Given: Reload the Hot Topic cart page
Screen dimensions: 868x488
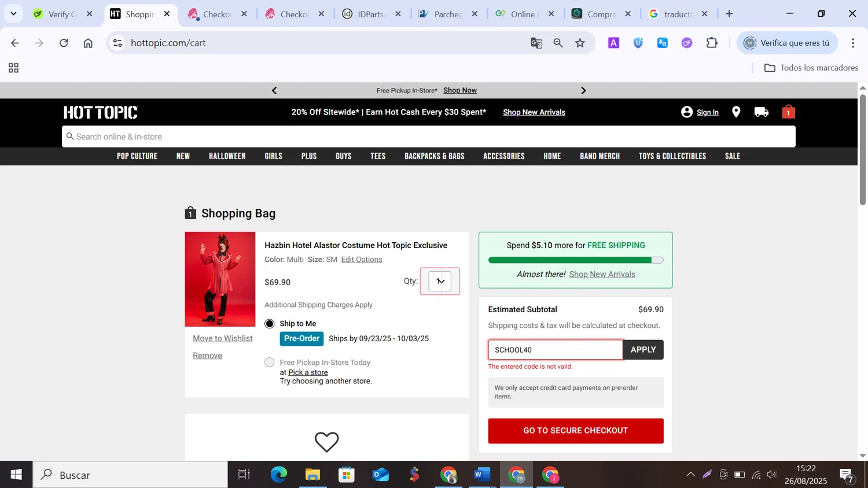Looking at the screenshot, I should 64,43.
